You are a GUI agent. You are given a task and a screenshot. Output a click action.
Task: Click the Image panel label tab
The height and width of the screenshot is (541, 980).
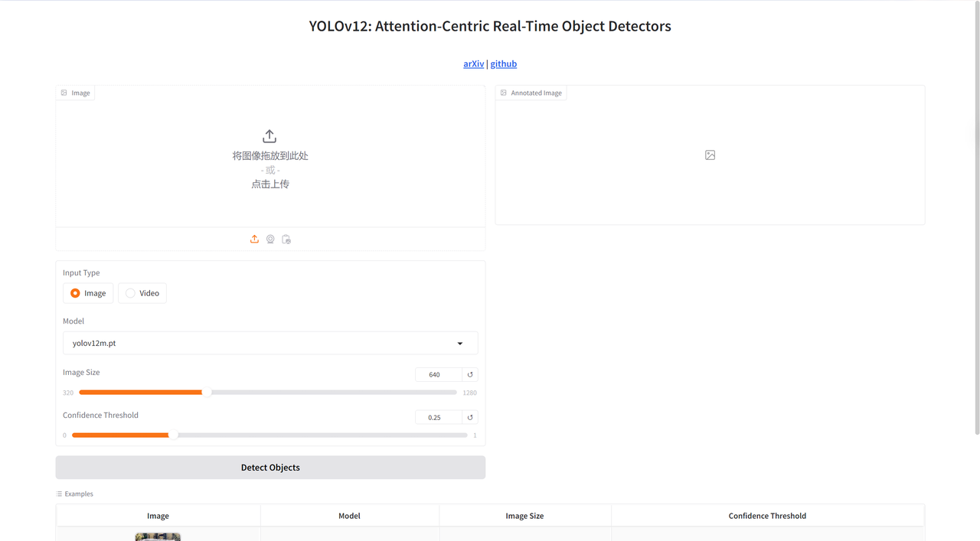pyautogui.click(x=75, y=93)
